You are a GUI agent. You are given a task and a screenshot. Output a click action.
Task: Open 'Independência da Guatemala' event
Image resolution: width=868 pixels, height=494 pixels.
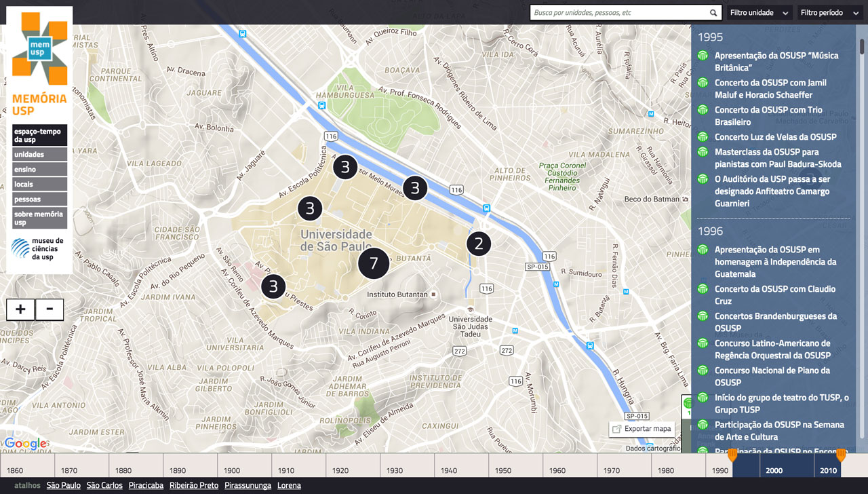(x=775, y=262)
